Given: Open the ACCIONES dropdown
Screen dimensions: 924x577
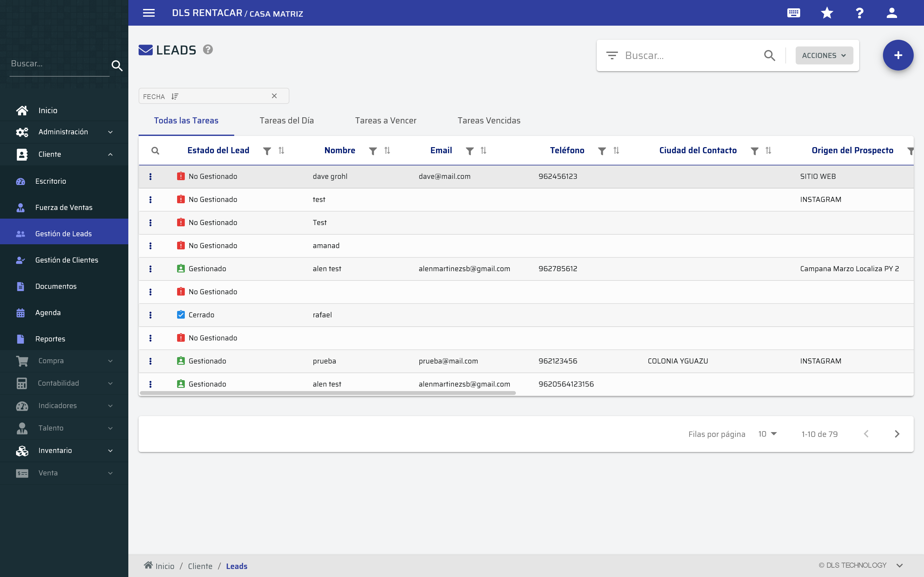Looking at the screenshot, I should 824,56.
